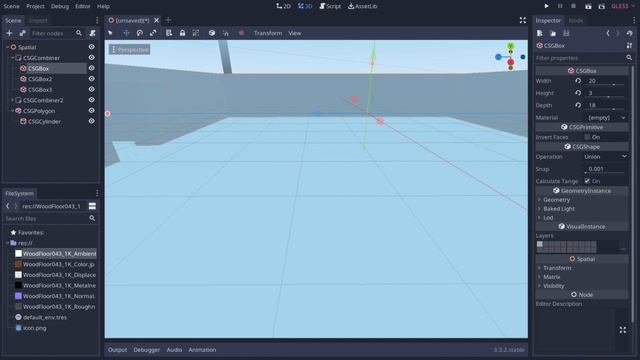This screenshot has height=360, width=640.
Task: Open the Debugger bottom panel
Action: (147, 350)
